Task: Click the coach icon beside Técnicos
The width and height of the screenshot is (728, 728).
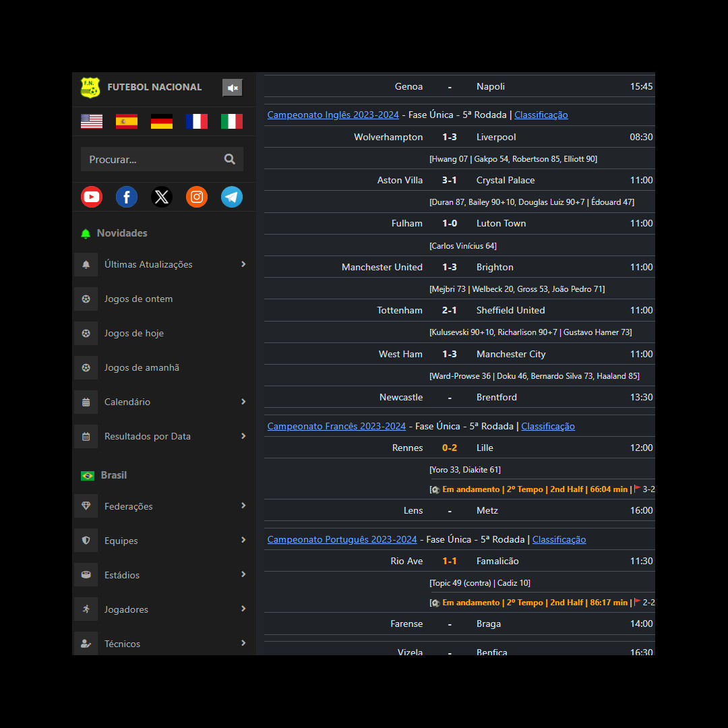Action: coord(86,644)
